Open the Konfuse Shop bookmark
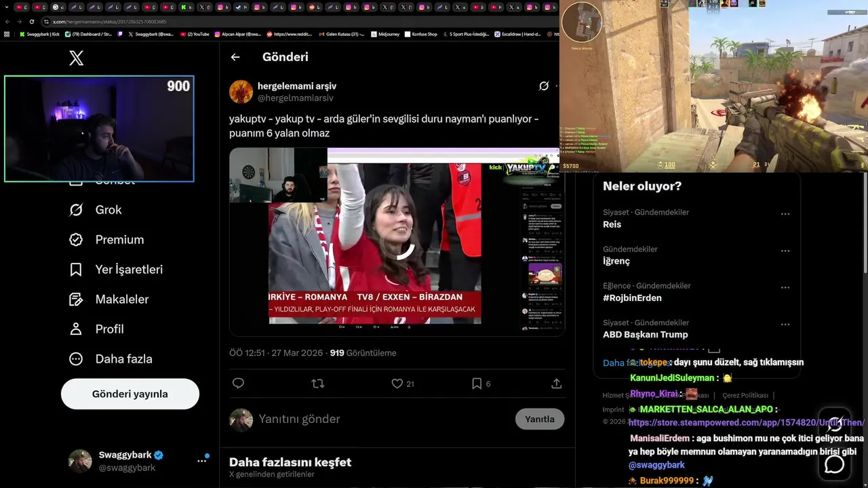The height and width of the screenshot is (488, 868). (x=420, y=34)
